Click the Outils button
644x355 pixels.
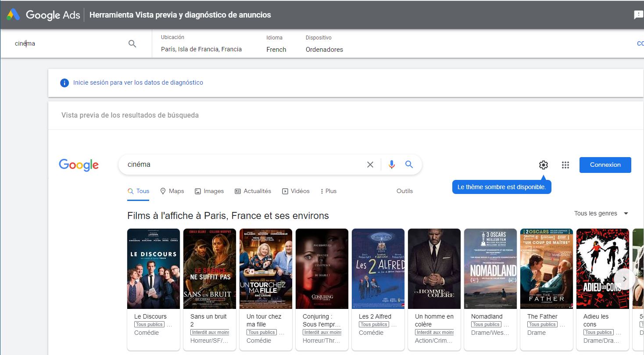(404, 191)
